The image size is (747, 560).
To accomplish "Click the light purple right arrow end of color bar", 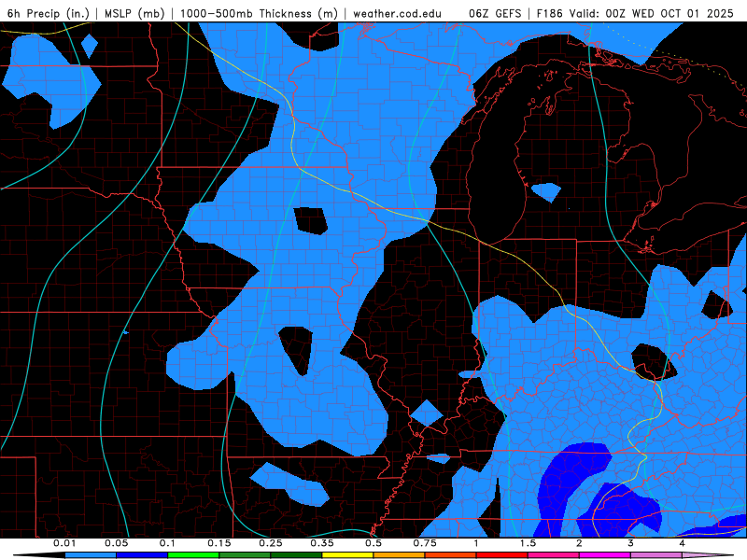I will (708, 555).
